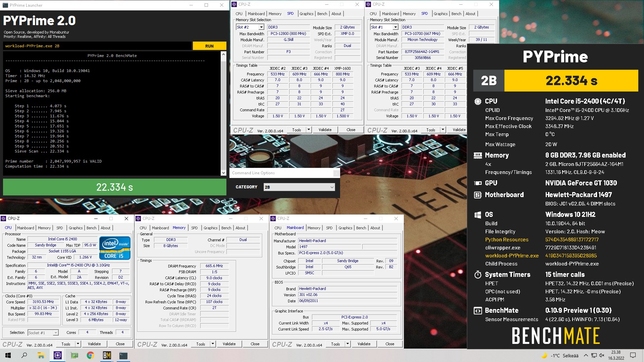Click the purple CPU-Z taskbar icon

(58, 355)
